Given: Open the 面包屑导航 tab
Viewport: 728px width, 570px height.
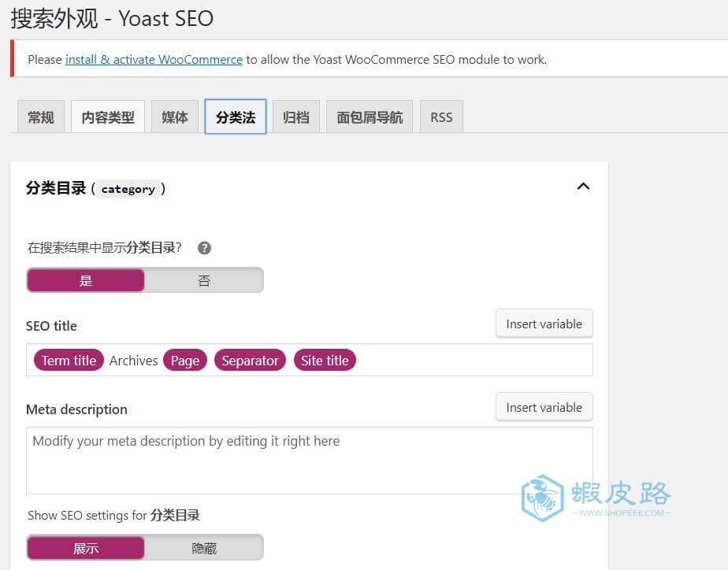Looking at the screenshot, I should tap(370, 117).
